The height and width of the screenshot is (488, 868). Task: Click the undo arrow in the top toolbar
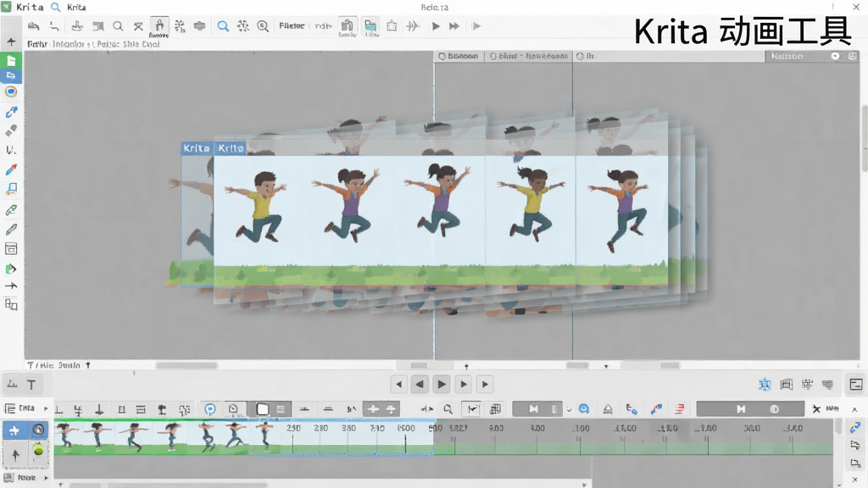[34, 26]
